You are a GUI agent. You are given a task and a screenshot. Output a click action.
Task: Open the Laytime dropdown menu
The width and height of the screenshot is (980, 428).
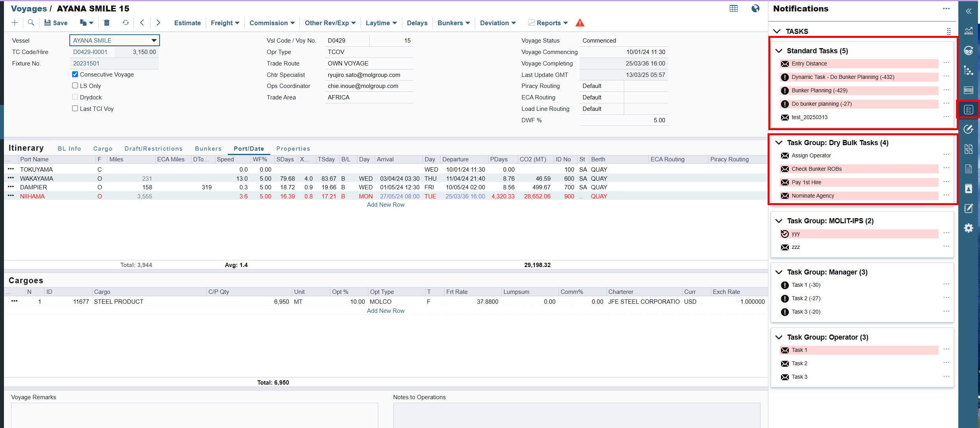click(381, 23)
